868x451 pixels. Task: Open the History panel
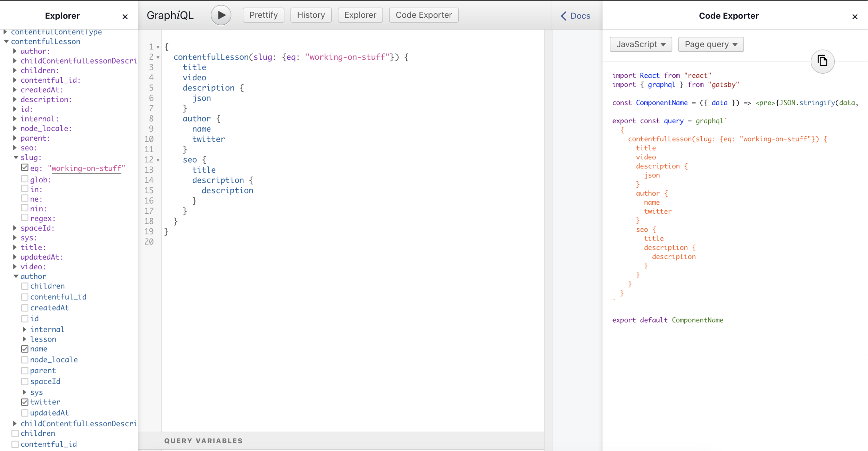(x=311, y=15)
